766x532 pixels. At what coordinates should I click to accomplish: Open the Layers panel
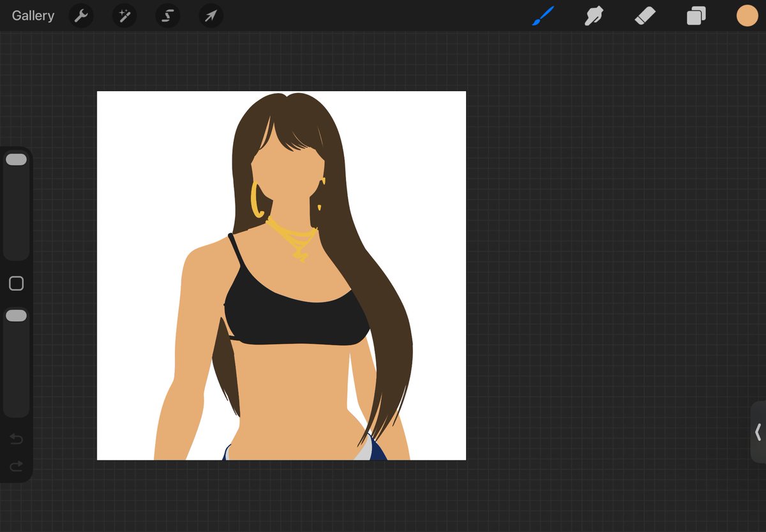point(696,16)
